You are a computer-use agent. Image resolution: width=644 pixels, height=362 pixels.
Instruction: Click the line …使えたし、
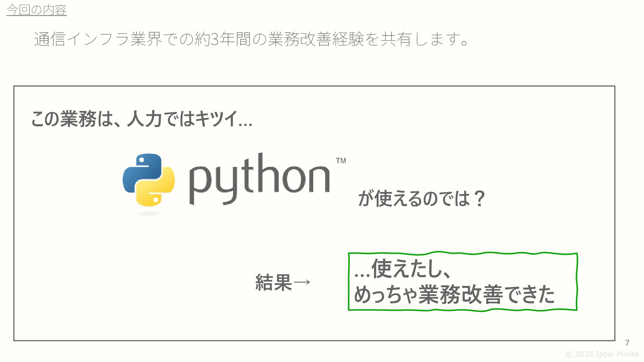click(x=402, y=269)
